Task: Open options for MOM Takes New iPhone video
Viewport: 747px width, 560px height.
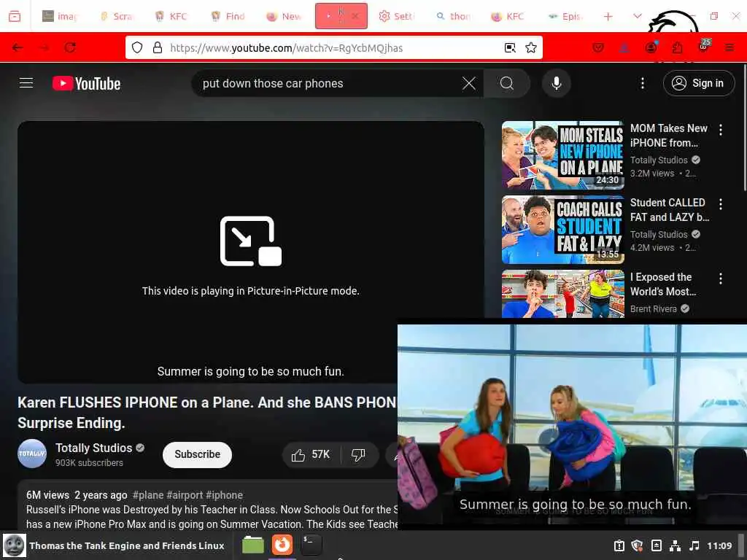Action: coord(721,130)
